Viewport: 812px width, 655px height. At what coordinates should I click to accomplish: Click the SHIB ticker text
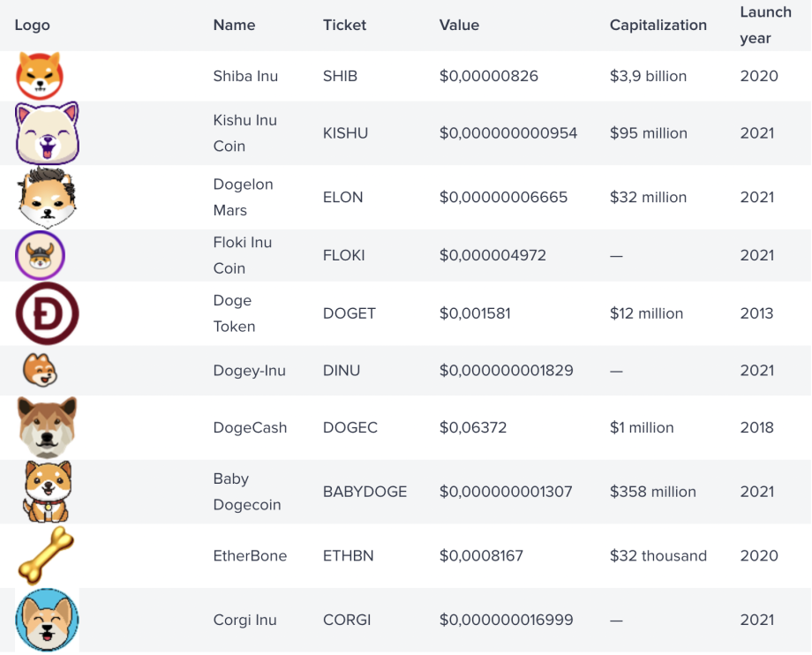click(340, 76)
